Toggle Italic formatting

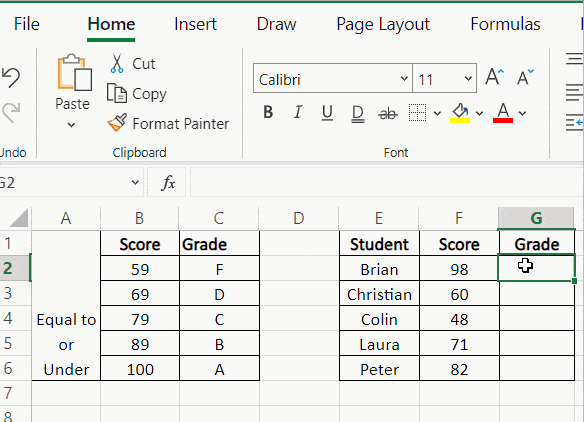[298, 112]
